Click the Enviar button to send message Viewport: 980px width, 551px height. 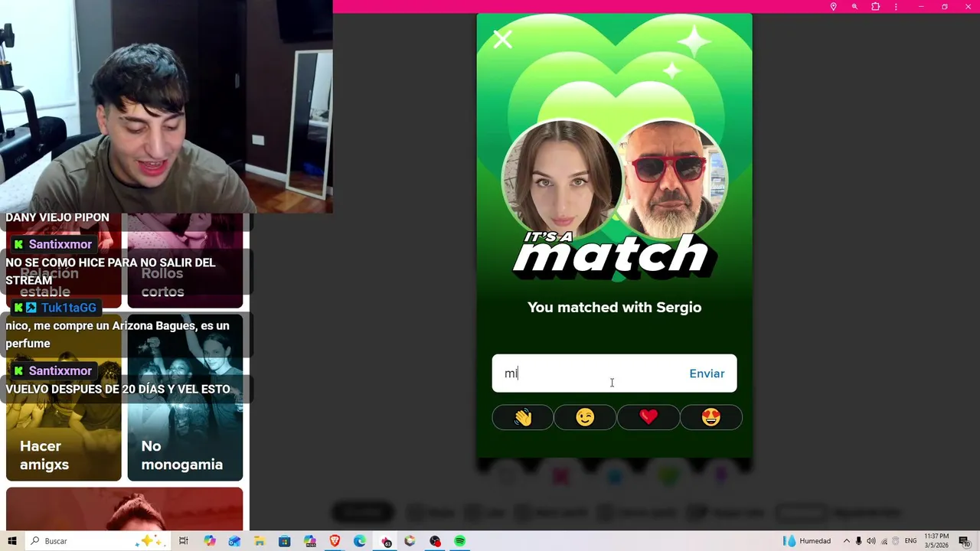(x=707, y=373)
